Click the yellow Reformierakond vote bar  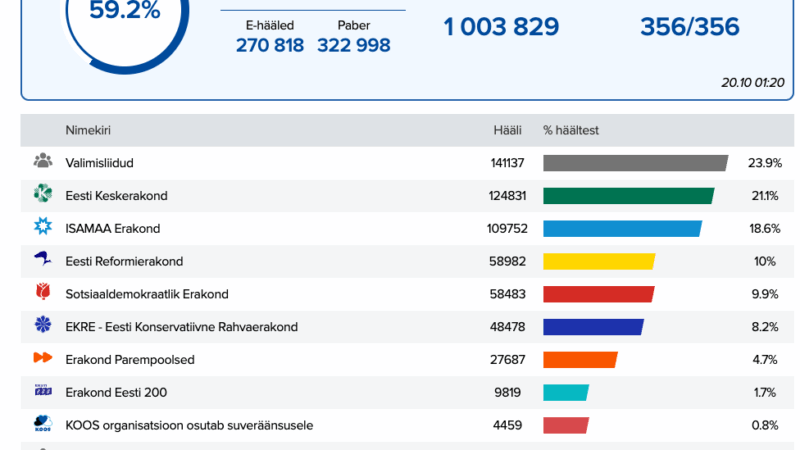coord(599,261)
